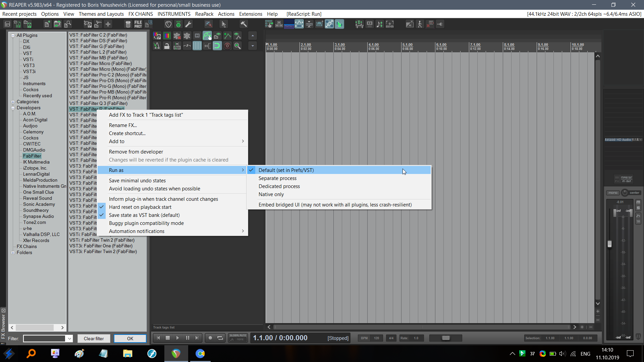Screen dimensions: 644x362
Task: Uncheck Save state as VST bank
Action: (x=144, y=215)
